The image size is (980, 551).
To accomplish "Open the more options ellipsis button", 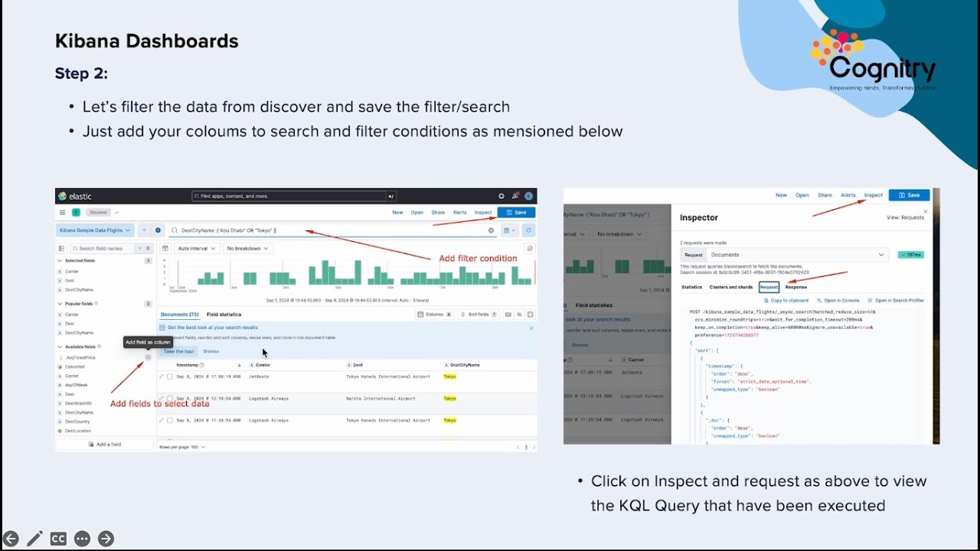I will 82,539.
